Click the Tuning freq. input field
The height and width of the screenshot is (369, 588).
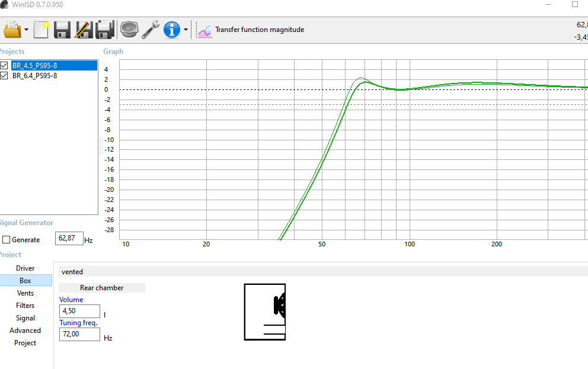coord(79,334)
